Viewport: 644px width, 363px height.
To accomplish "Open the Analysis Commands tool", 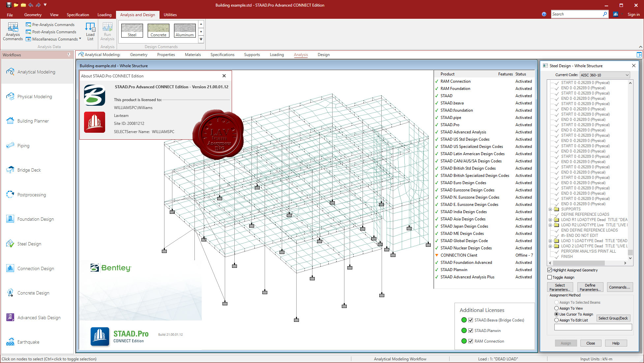I will coord(13,32).
